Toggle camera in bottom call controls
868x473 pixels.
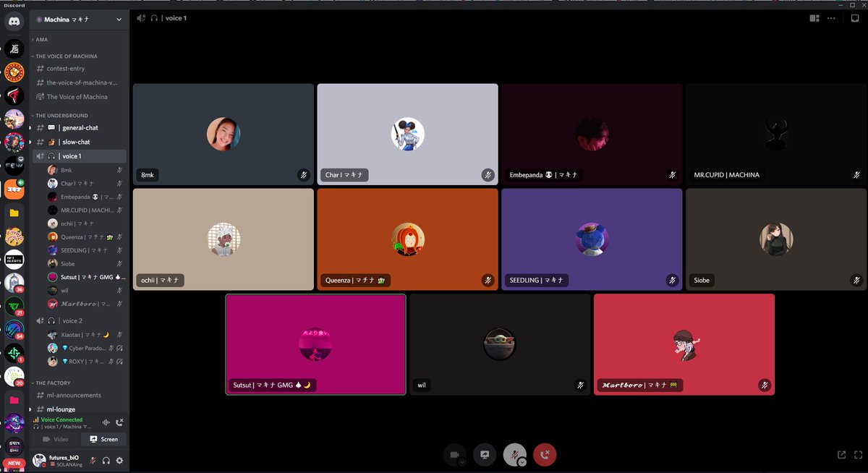pos(454,454)
